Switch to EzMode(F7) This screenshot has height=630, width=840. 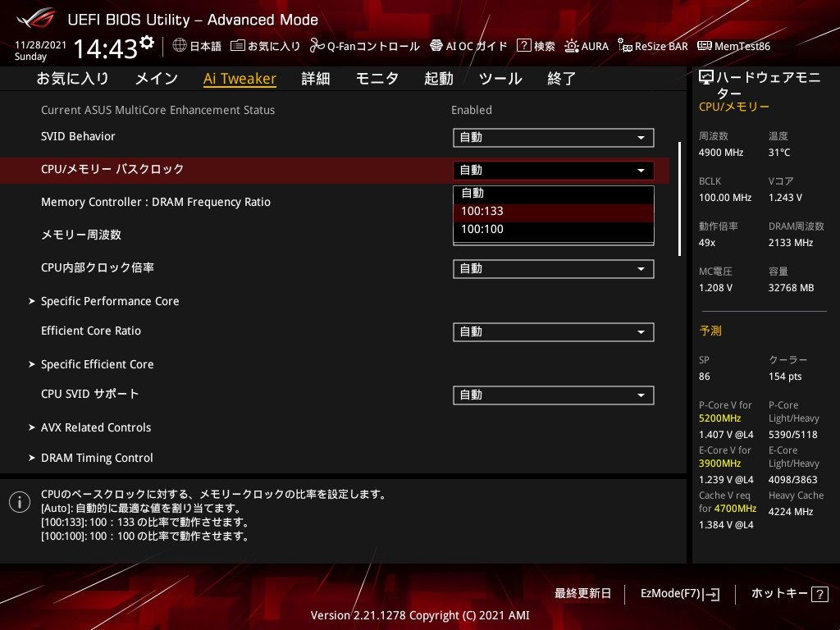680,594
